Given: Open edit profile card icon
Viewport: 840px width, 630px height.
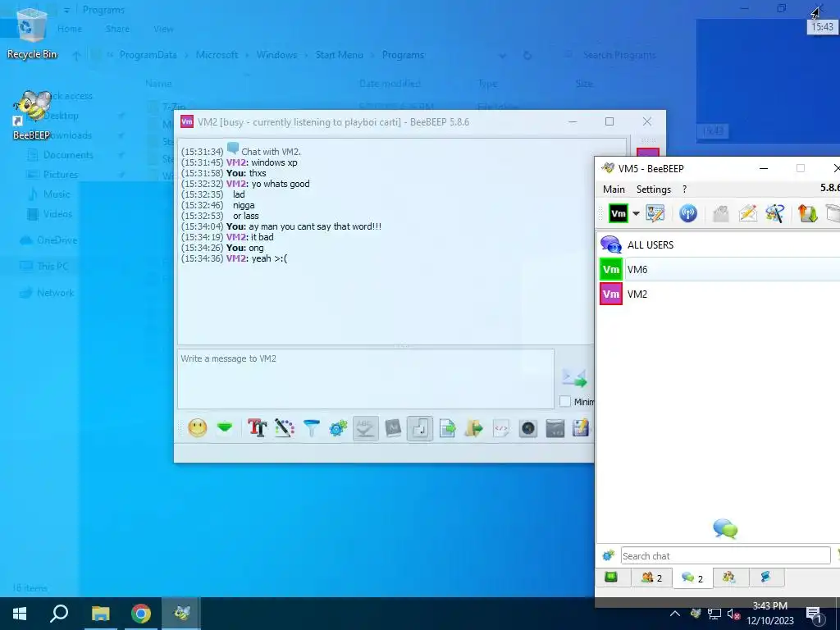Looking at the screenshot, I should coord(655,214).
